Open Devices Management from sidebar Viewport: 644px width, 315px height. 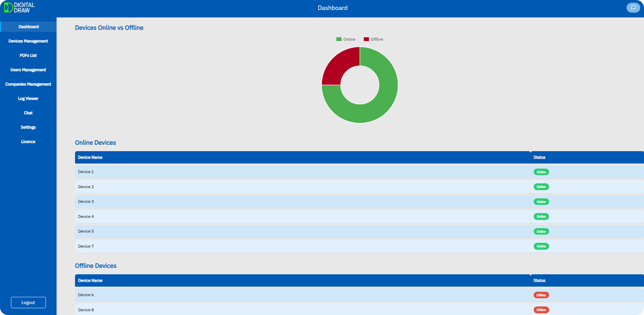(x=28, y=41)
